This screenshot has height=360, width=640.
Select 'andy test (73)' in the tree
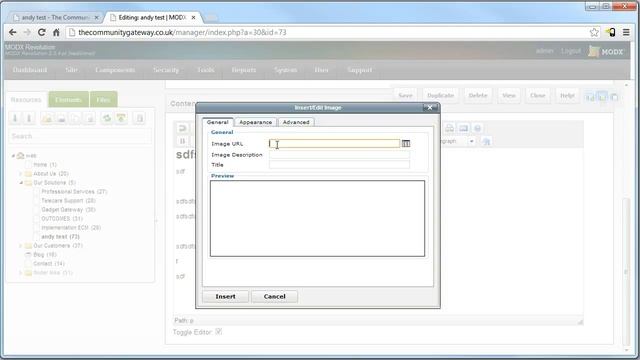point(60,237)
